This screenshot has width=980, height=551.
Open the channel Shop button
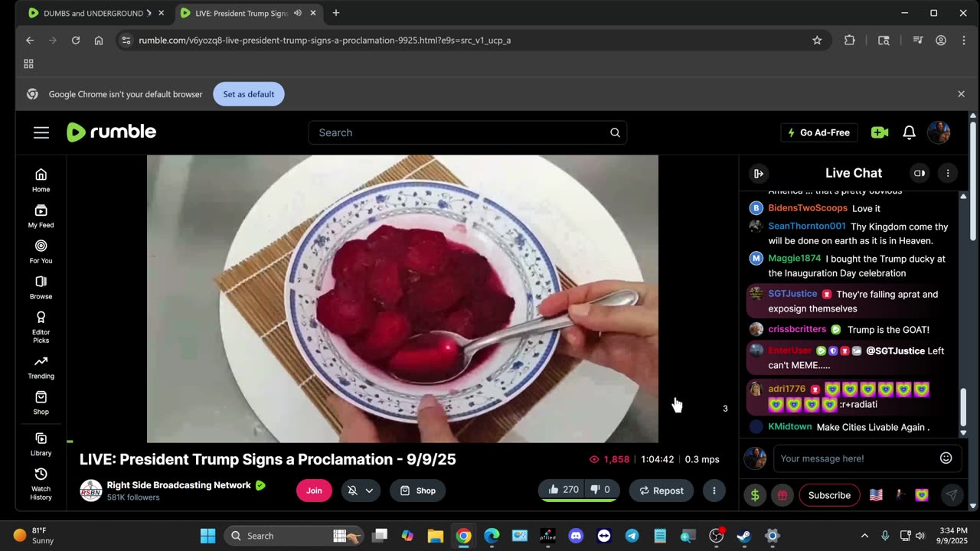pyautogui.click(x=418, y=491)
